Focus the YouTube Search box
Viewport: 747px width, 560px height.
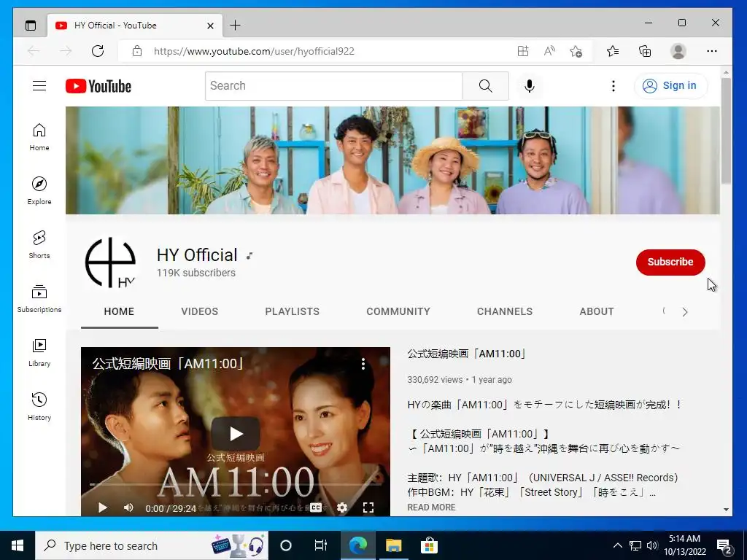click(x=334, y=86)
